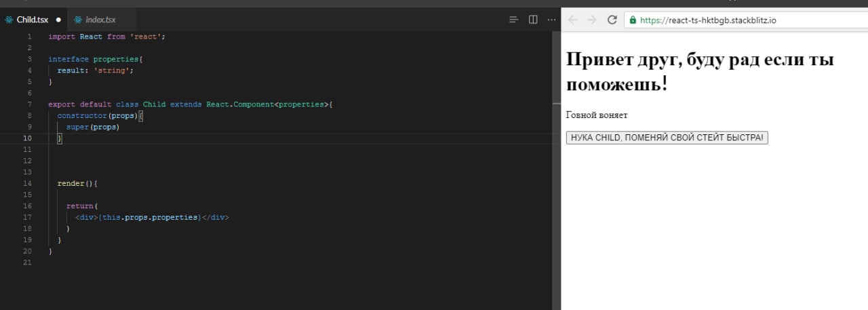The height and width of the screenshot is (310, 868).
Task: Click the result: 'string'; code line
Action: pyautogui.click(x=96, y=71)
